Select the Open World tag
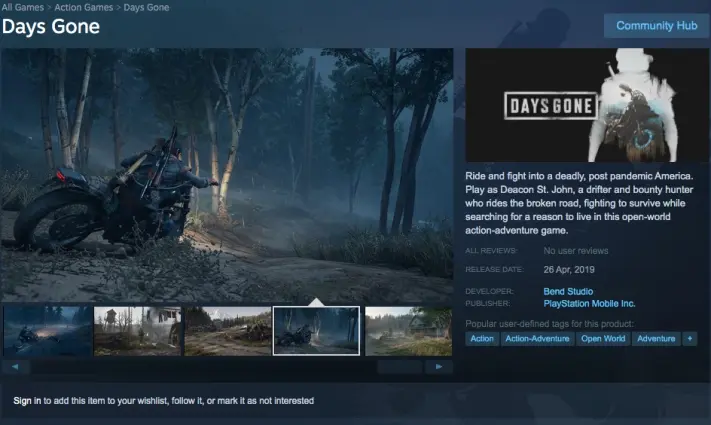The image size is (711, 425). 603,338
